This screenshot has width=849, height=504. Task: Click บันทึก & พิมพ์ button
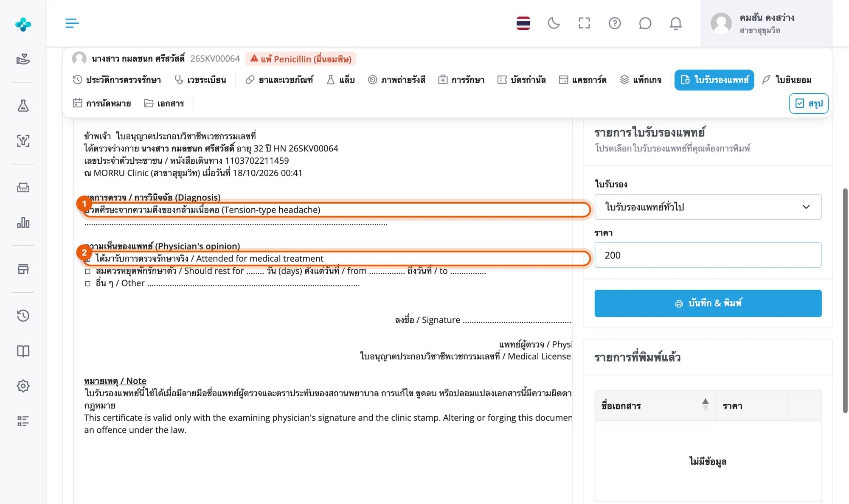708,303
